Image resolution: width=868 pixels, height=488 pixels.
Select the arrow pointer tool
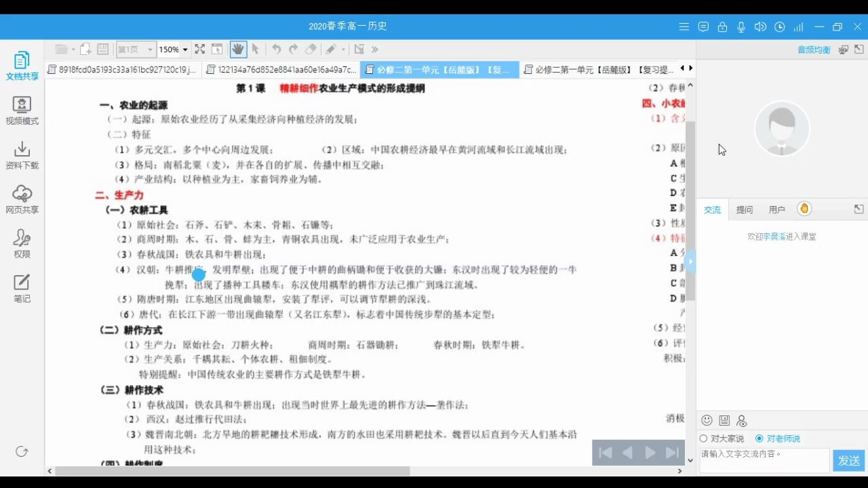[x=255, y=49]
